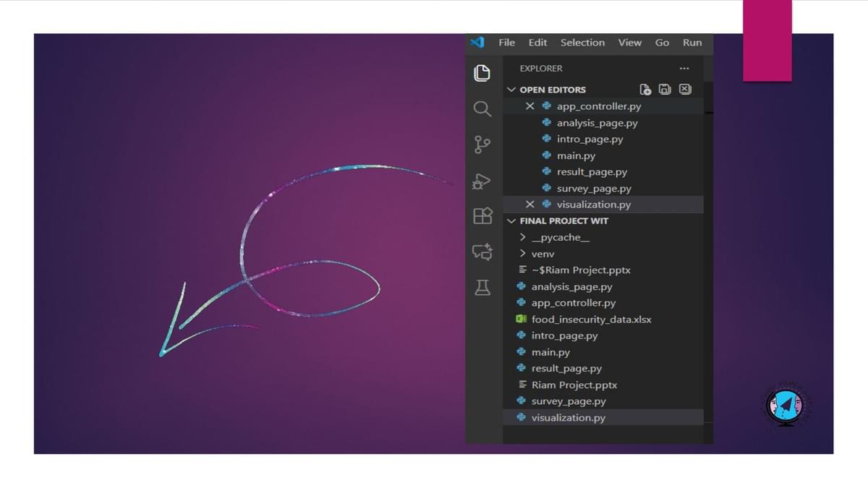868x488 pixels.
Task: Open the Search view in the activity bar
Action: [x=482, y=109]
